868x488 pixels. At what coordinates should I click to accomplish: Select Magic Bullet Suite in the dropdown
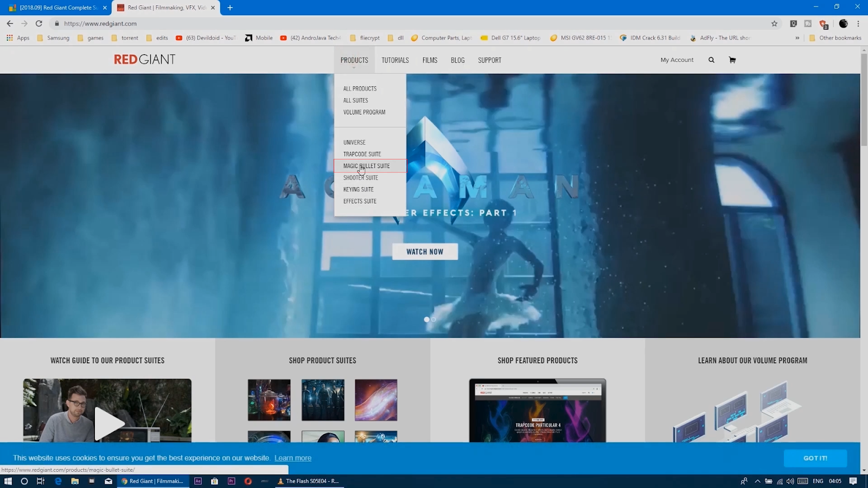click(370, 166)
